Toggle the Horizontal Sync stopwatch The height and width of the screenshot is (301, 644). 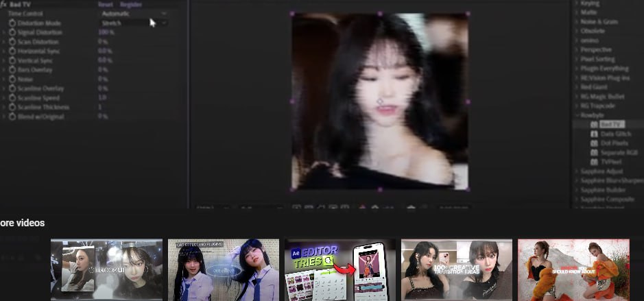coord(12,51)
